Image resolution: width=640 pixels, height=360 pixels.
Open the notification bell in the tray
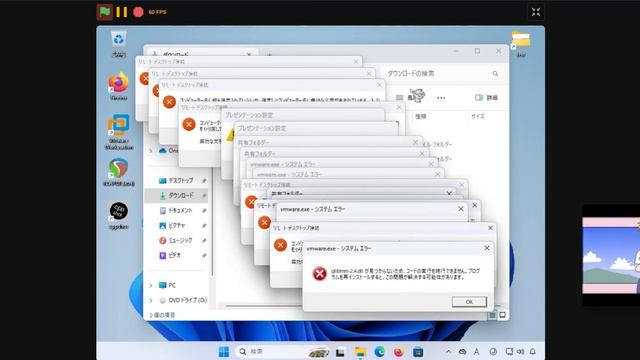pyautogui.click(x=533, y=352)
